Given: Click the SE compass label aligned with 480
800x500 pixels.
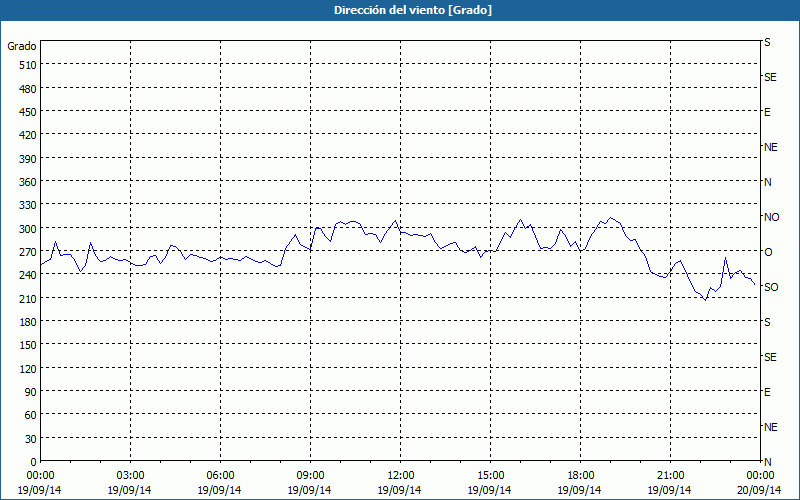Looking at the screenshot, I should 770,77.
